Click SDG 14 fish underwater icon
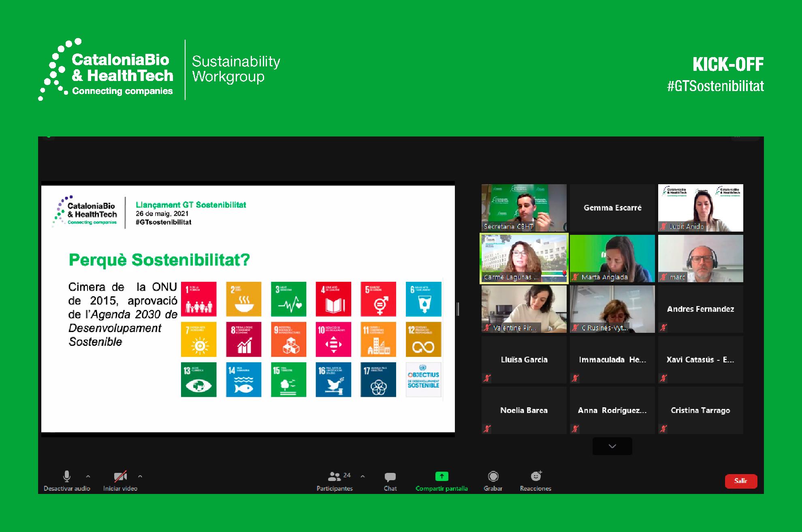This screenshot has height=532, width=802. 243,379
